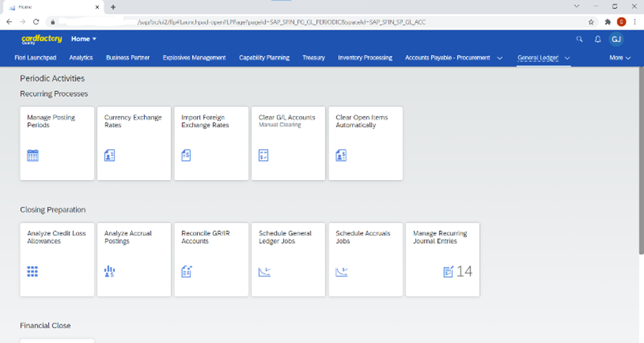The height and width of the screenshot is (343, 644).
Task: Click the Schedule General Ledger Jobs icon
Action: [x=265, y=272]
